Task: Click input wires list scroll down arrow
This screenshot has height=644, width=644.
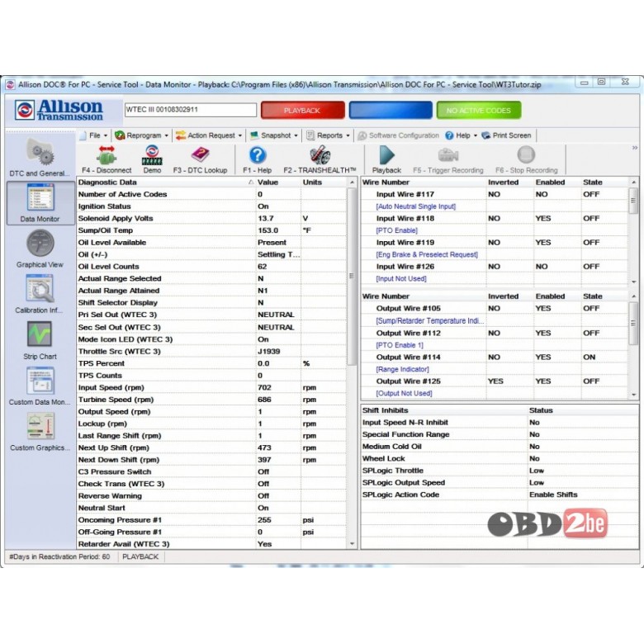Action: tap(634, 282)
